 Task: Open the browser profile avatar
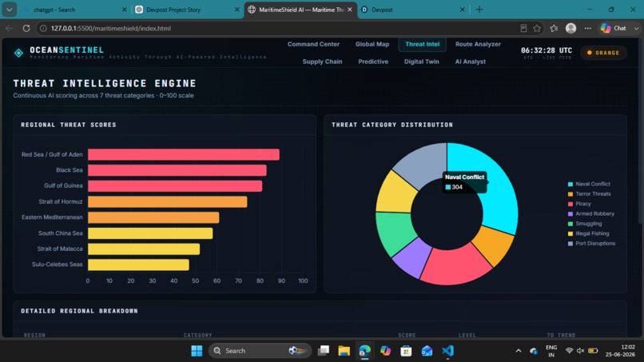(571, 28)
